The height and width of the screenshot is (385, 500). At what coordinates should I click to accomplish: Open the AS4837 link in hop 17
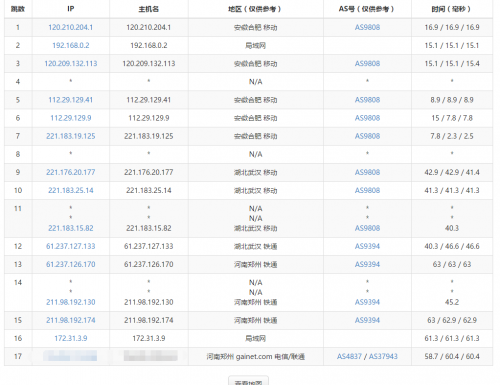pos(349,356)
